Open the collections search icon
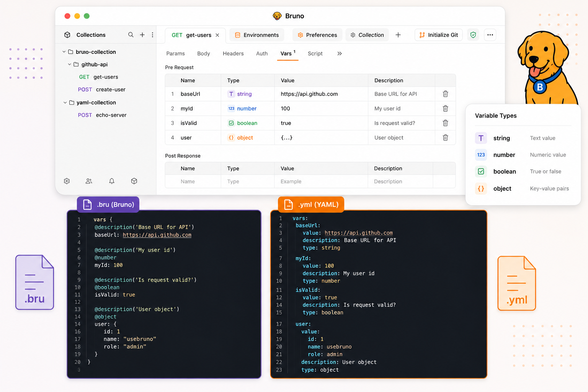 pos(131,35)
